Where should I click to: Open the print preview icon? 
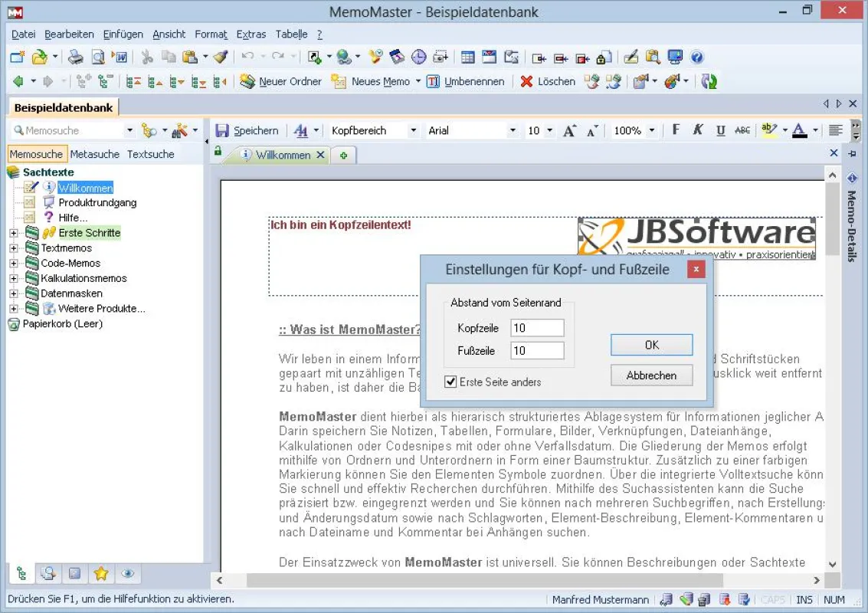pos(98,57)
